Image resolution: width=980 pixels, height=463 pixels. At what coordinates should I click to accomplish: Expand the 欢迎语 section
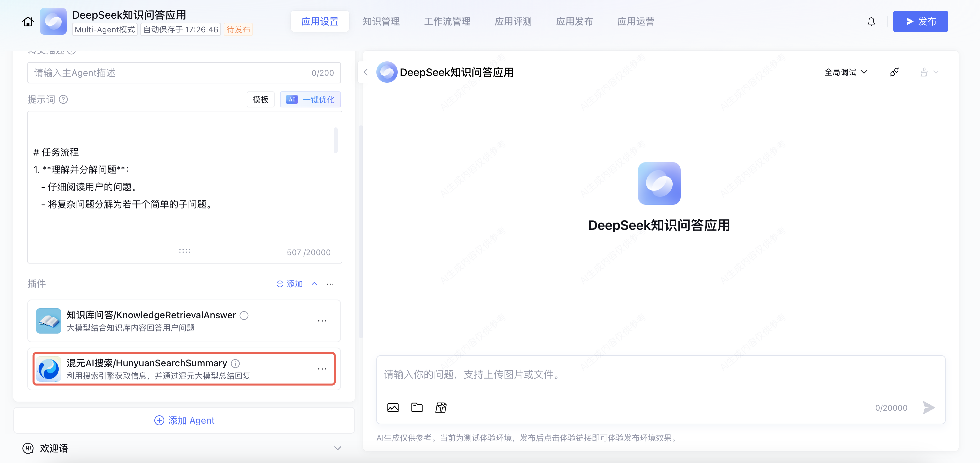[x=337, y=448]
